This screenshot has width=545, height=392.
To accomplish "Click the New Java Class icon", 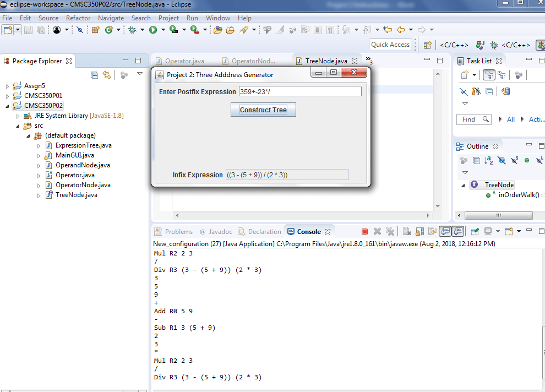I will point(109,30).
